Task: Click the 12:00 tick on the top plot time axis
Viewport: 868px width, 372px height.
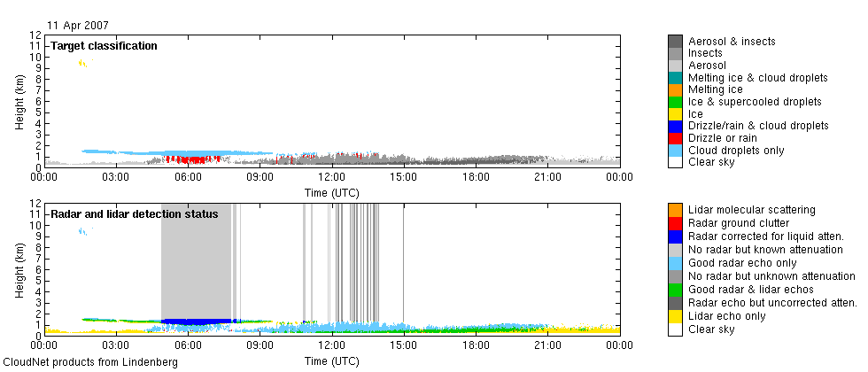Action: click(331, 177)
